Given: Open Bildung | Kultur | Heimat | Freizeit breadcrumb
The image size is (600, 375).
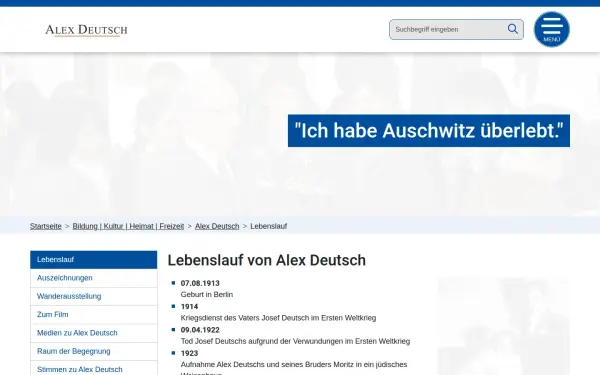Looking at the screenshot, I should (128, 226).
